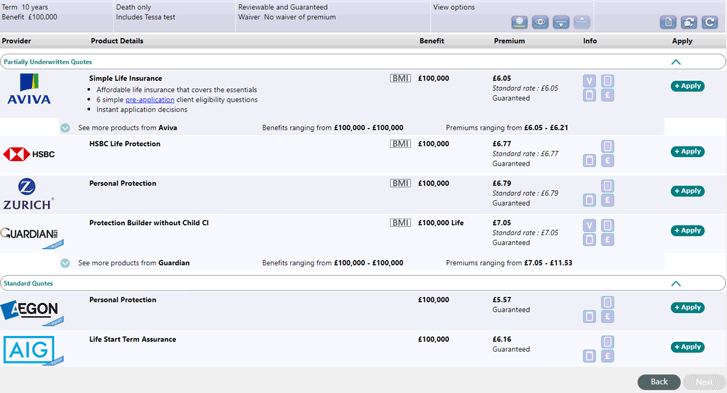Image resolution: width=727 pixels, height=393 pixels.
Task: Collapse the Partially Underwritten Quotes section
Action: click(676, 62)
